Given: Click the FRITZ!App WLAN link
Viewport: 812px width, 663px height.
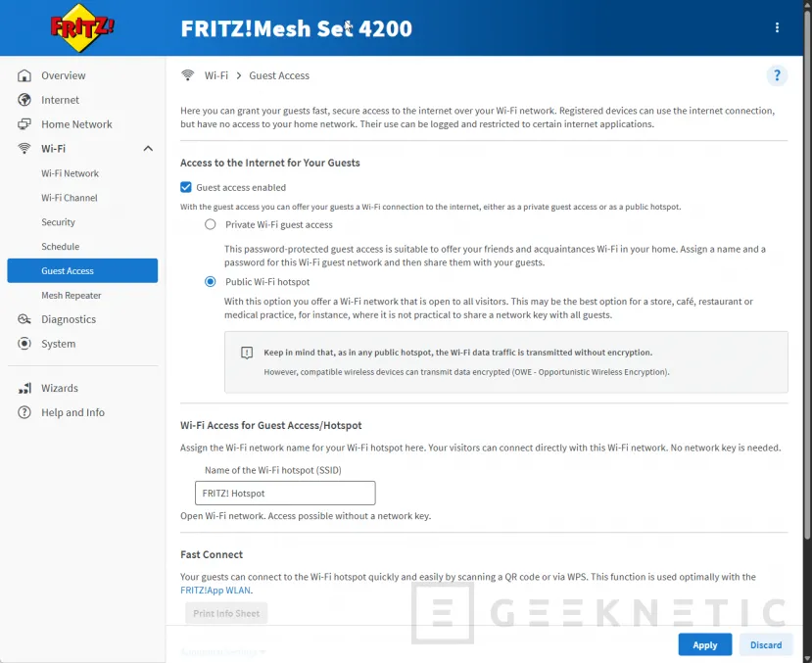Looking at the screenshot, I should (215, 590).
